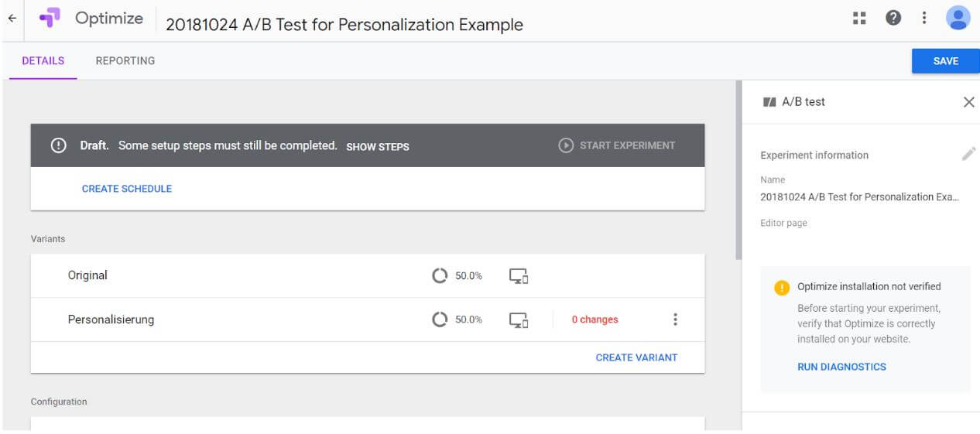Click the device icon for Personalisierung variant

coord(519,320)
